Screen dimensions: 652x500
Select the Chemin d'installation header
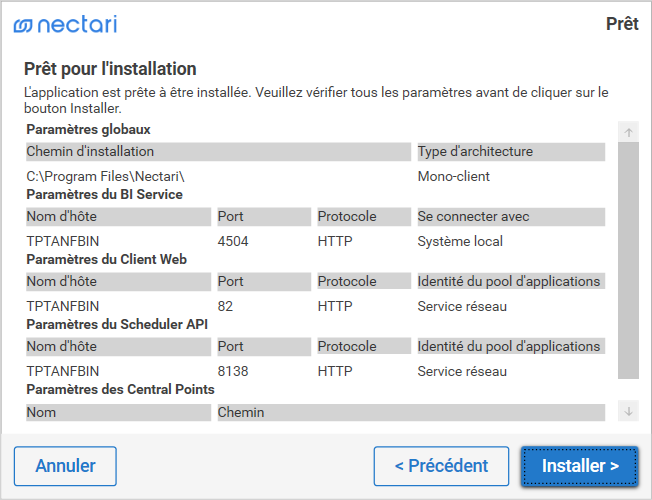pos(90,152)
